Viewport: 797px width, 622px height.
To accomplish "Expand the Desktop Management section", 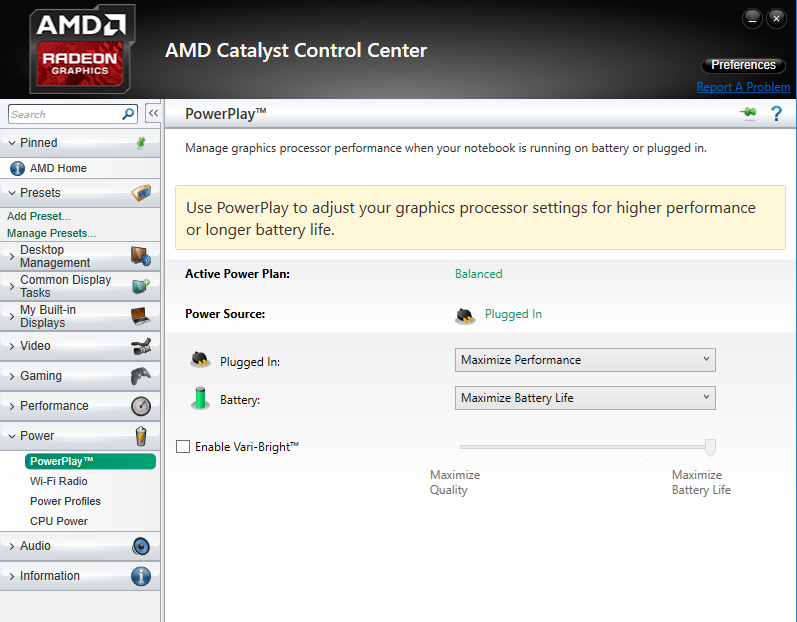I will [x=12, y=257].
